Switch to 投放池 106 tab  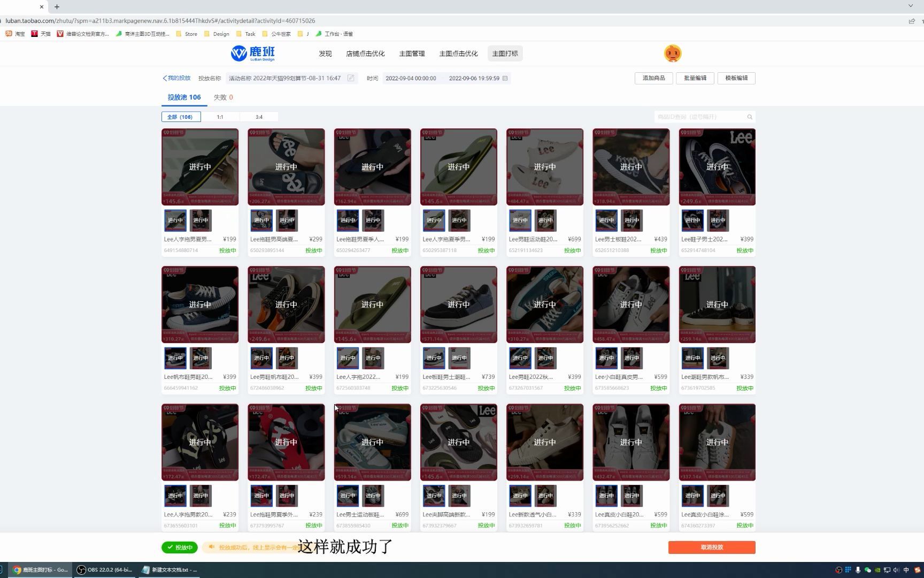(184, 97)
